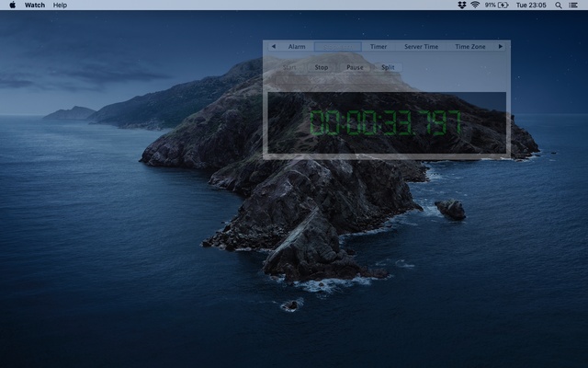Open the Watch application menu
588x368 pixels.
coord(35,5)
